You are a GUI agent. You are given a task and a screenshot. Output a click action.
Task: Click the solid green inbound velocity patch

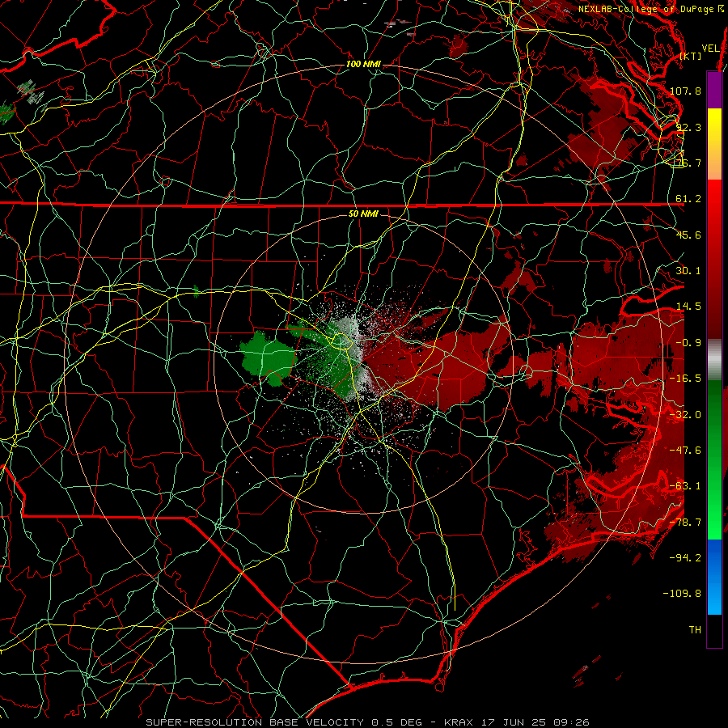pyautogui.click(x=269, y=359)
